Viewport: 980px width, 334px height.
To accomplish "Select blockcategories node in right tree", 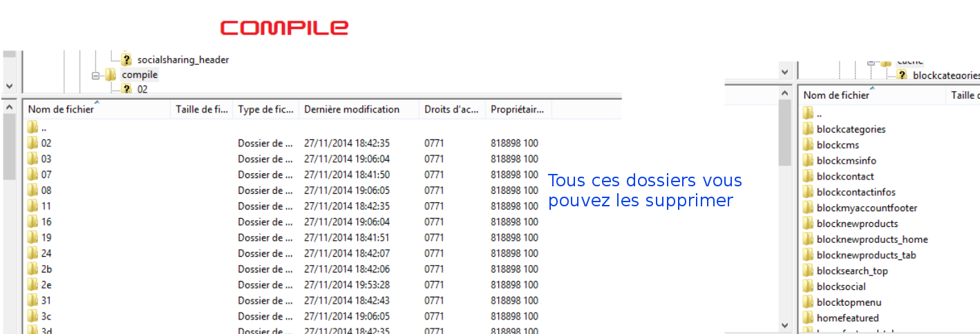I will coord(946,75).
